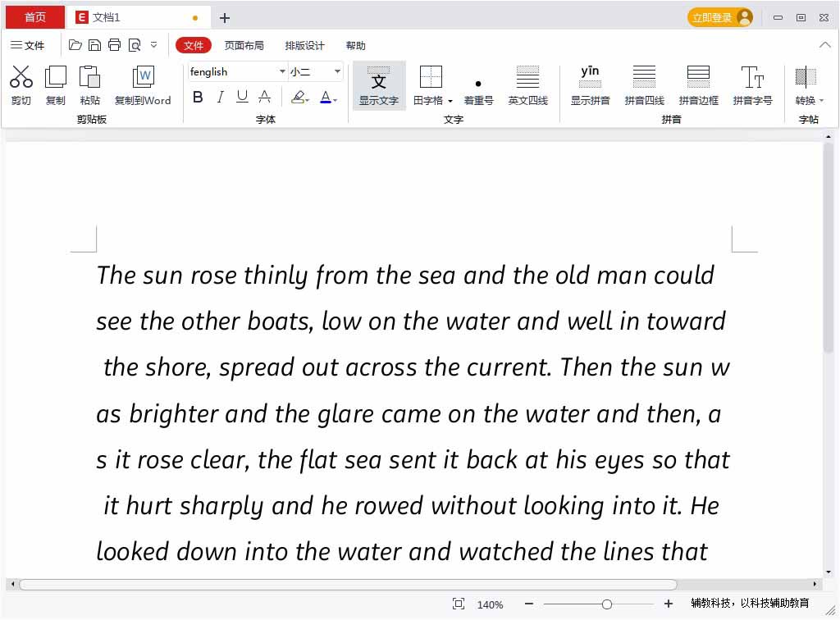
Task: Switch to the 首页 home tab
Action: click(34, 17)
